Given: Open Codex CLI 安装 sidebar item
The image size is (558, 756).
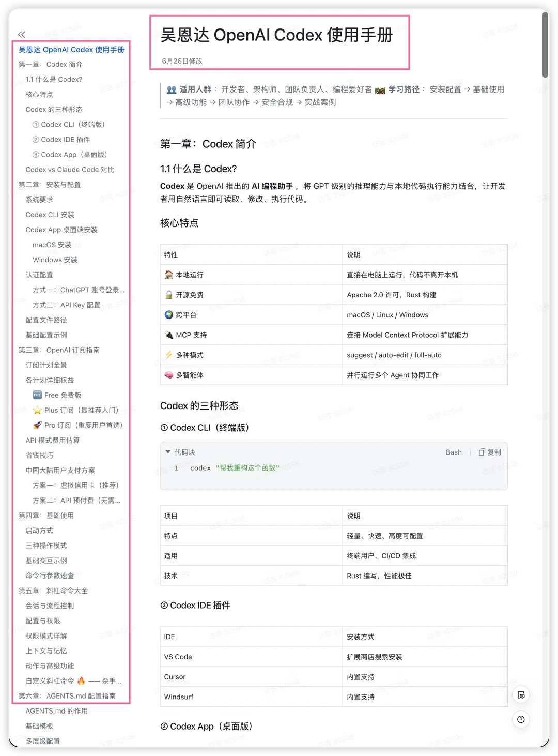Looking at the screenshot, I should [x=50, y=214].
